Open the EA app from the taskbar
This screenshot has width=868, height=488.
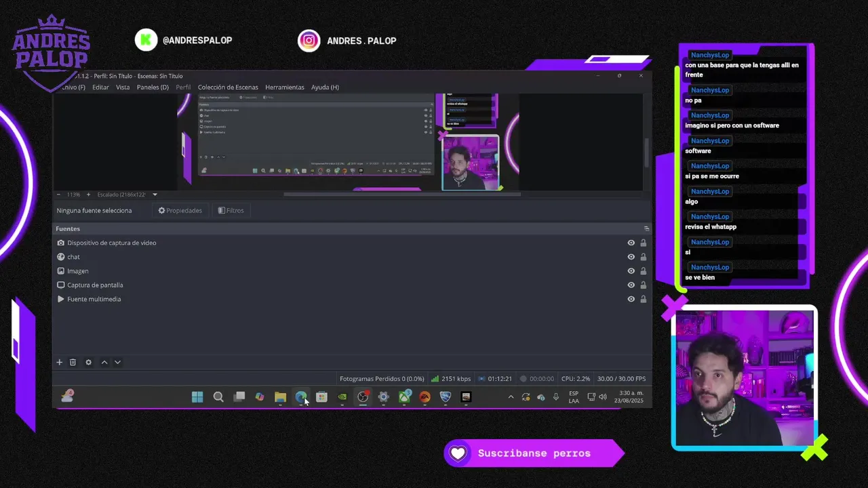pos(425,397)
